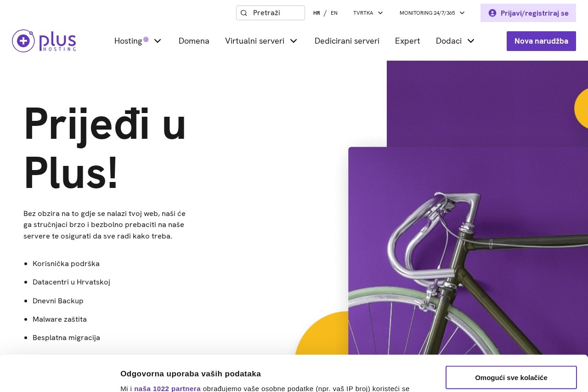Open the Domena menu item
This screenshot has height=392, width=588.
194,41
